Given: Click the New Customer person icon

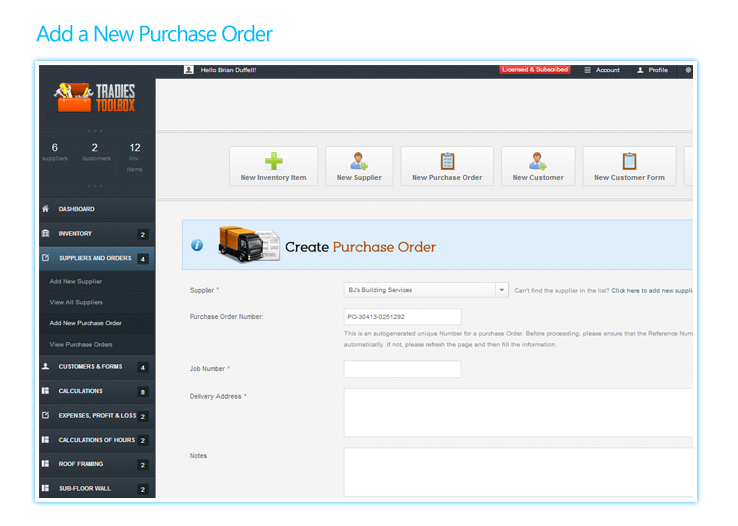Looking at the screenshot, I should (x=538, y=161).
